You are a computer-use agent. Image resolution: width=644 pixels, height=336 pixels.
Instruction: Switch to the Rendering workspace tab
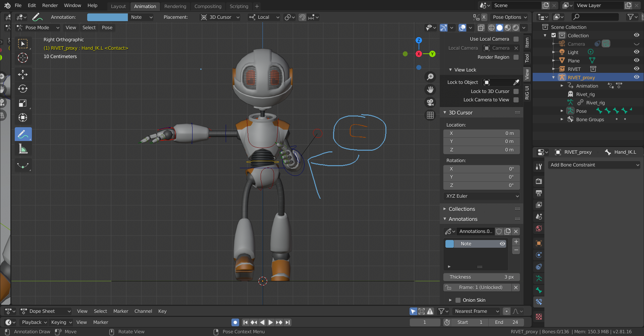point(175,6)
